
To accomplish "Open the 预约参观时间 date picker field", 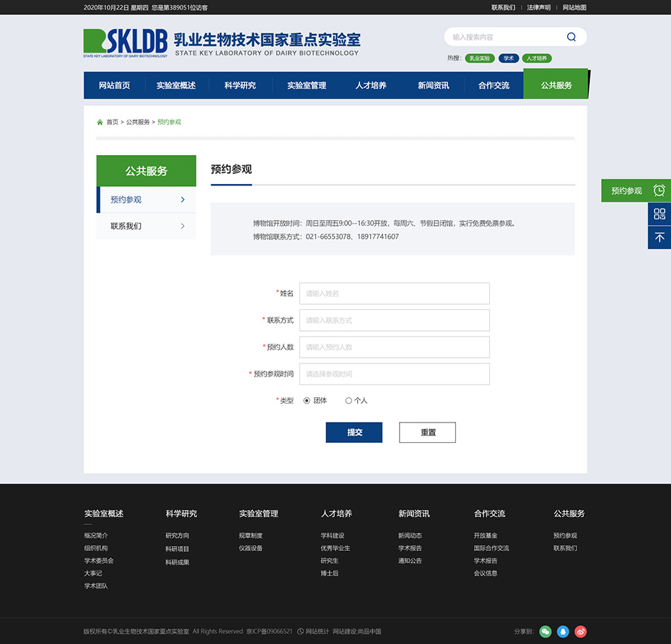I will pyautogui.click(x=394, y=374).
